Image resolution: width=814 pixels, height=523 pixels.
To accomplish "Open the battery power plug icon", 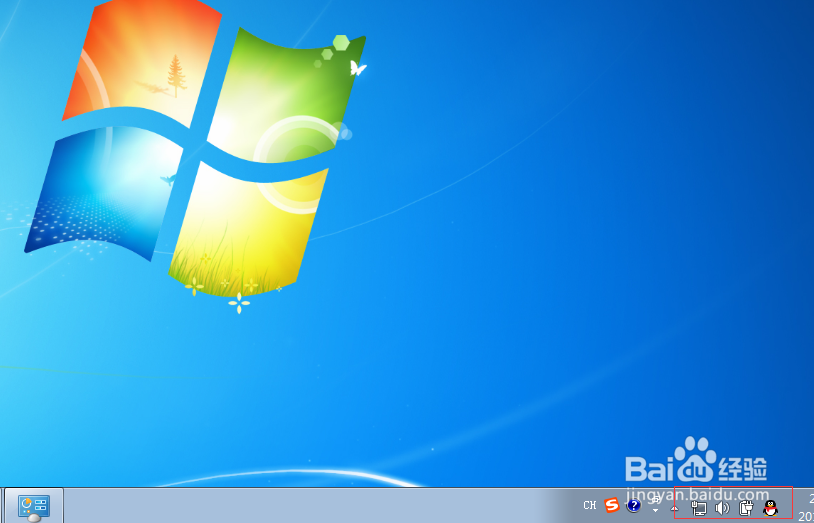I will click(x=746, y=508).
